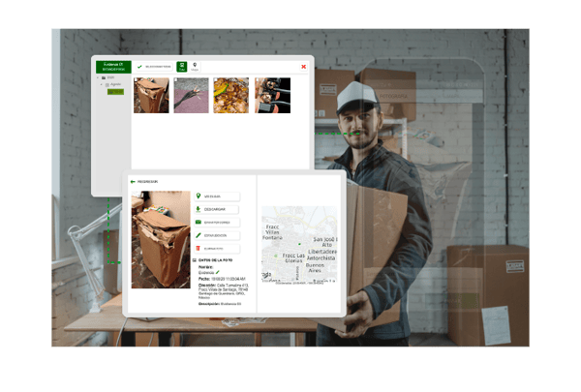Collapse the Agosto month node
This screenshot has height=392, width=581.
pyautogui.click(x=102, y=84)
